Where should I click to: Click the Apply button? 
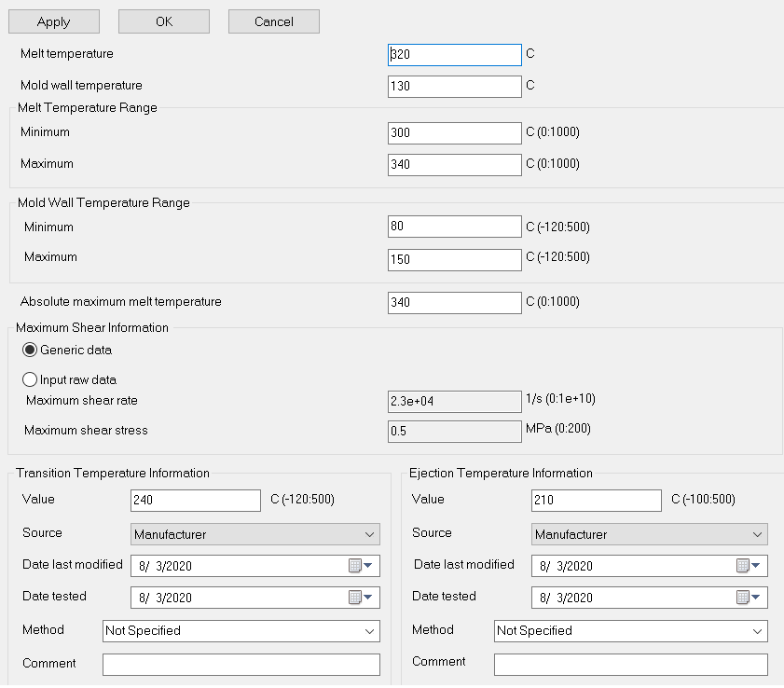point(54,21)
